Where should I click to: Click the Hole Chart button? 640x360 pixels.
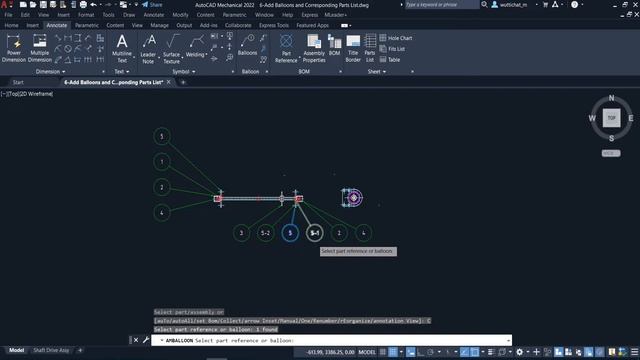click(396, 38)
